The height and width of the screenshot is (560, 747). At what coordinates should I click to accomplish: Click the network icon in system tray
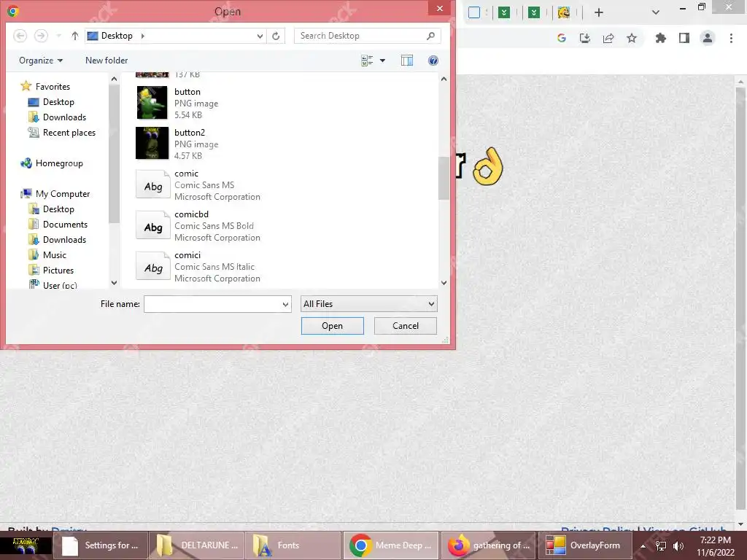(x=660, y=546)
